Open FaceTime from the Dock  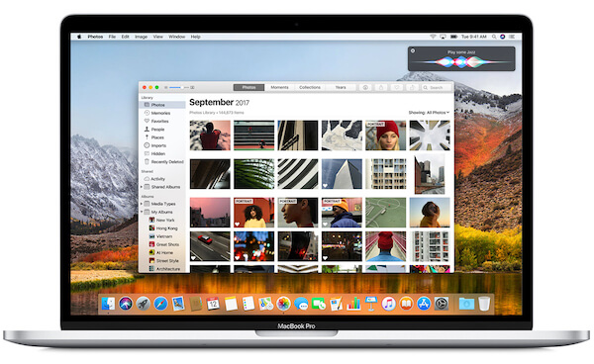(x=319, y=304)
